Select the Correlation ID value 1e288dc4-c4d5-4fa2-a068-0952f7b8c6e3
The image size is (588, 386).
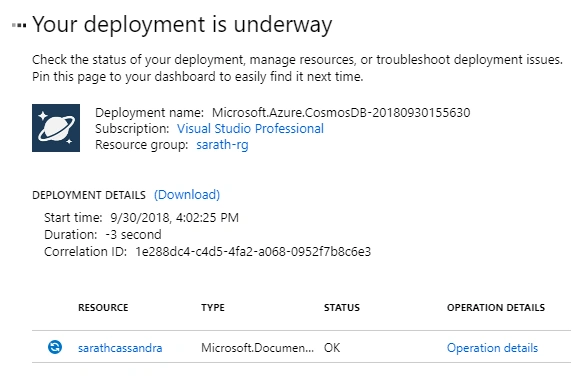pyautogui.click(x=253, y=251)
